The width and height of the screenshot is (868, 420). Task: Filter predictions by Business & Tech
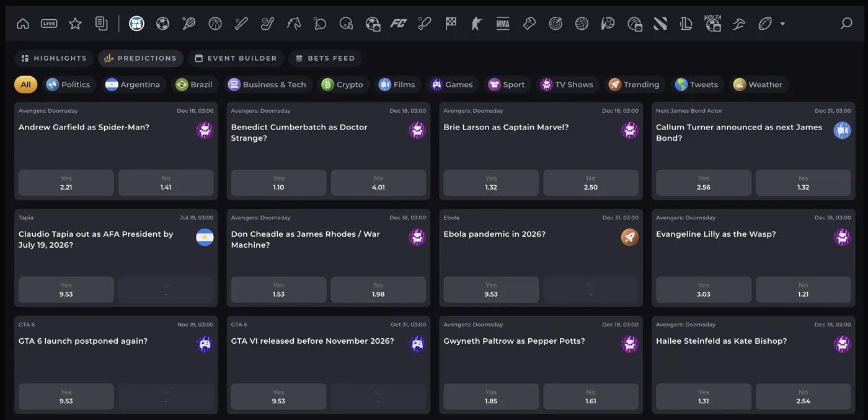(268, 84)
